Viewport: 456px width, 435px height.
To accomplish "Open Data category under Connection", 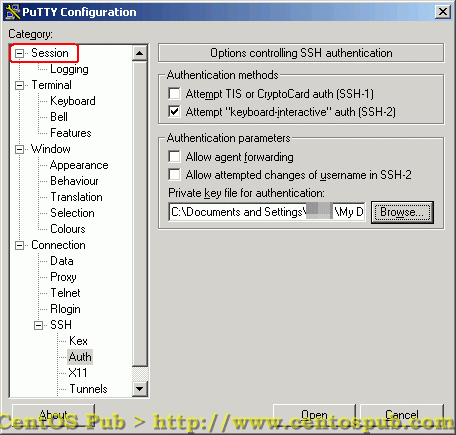I will 62,261.
